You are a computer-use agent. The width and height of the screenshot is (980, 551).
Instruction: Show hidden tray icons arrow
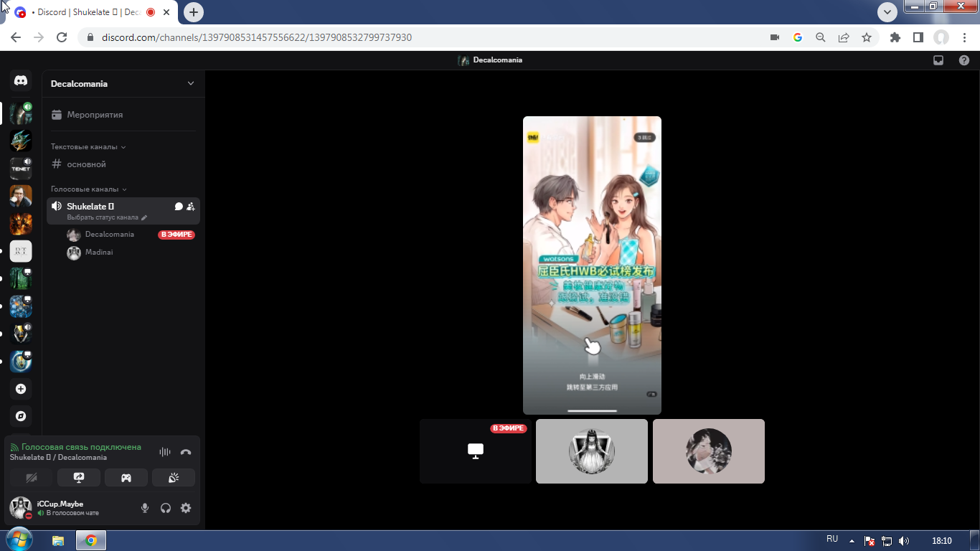[x=852, y=541]
